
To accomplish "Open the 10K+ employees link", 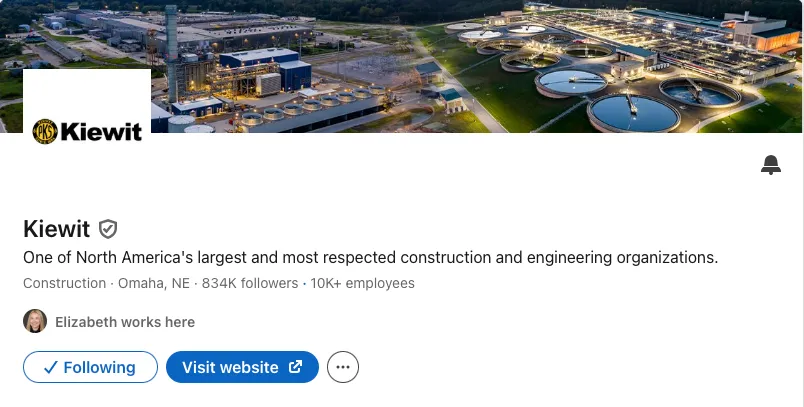I will pyautogui.click(x=363, y=283).
